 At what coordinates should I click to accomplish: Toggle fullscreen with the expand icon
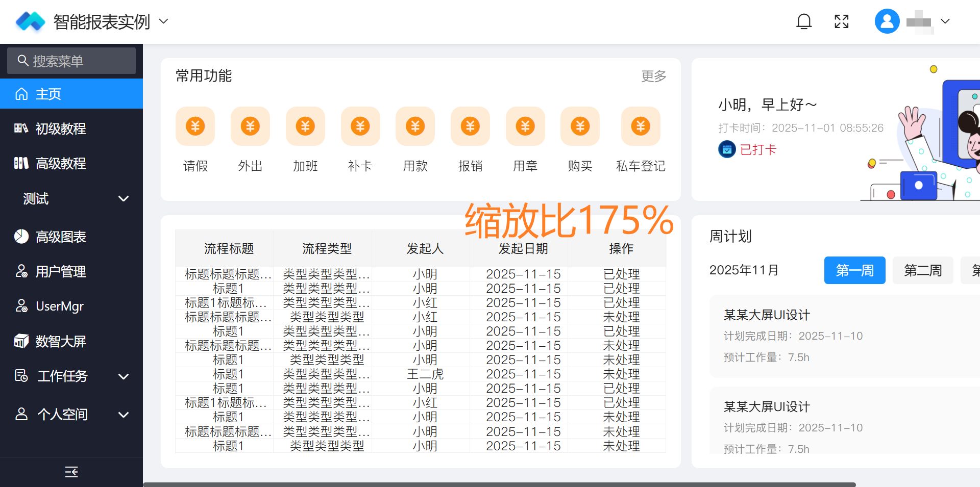(x=841, y=21)
